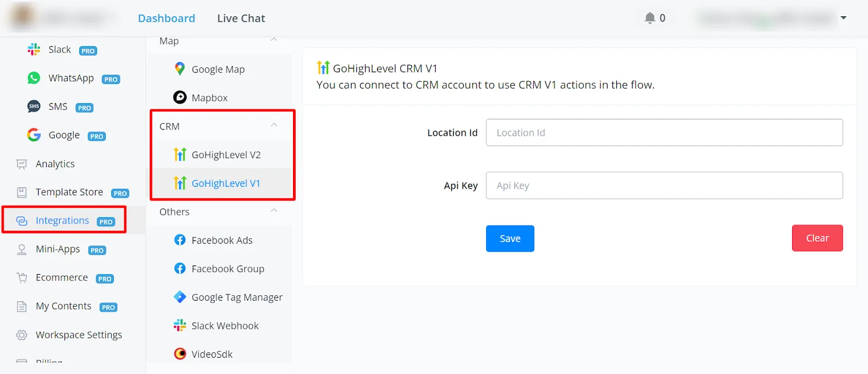The image size is (868, 374).
Task: Collapse the Map section chevron
Action: tap(274, 40)
